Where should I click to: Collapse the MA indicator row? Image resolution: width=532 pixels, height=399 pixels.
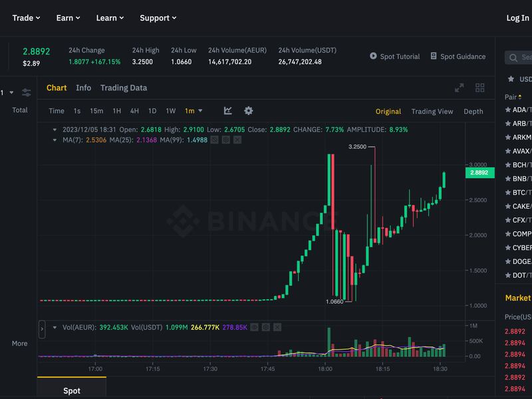55,140
